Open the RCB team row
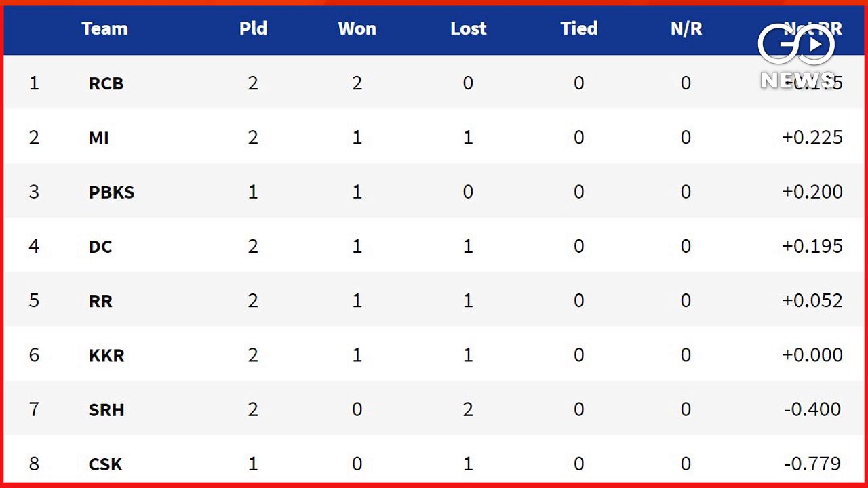 tap(434, 83)
